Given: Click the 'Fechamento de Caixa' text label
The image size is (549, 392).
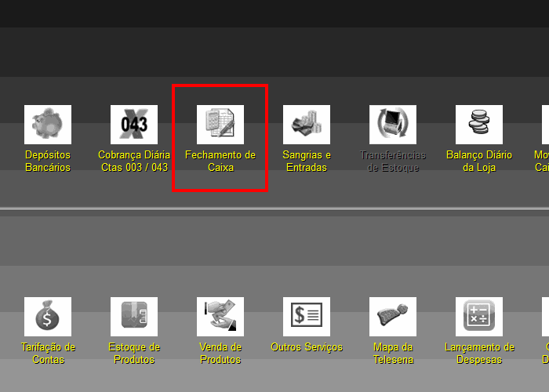Looking at the screenshot, I should point(220,162).
